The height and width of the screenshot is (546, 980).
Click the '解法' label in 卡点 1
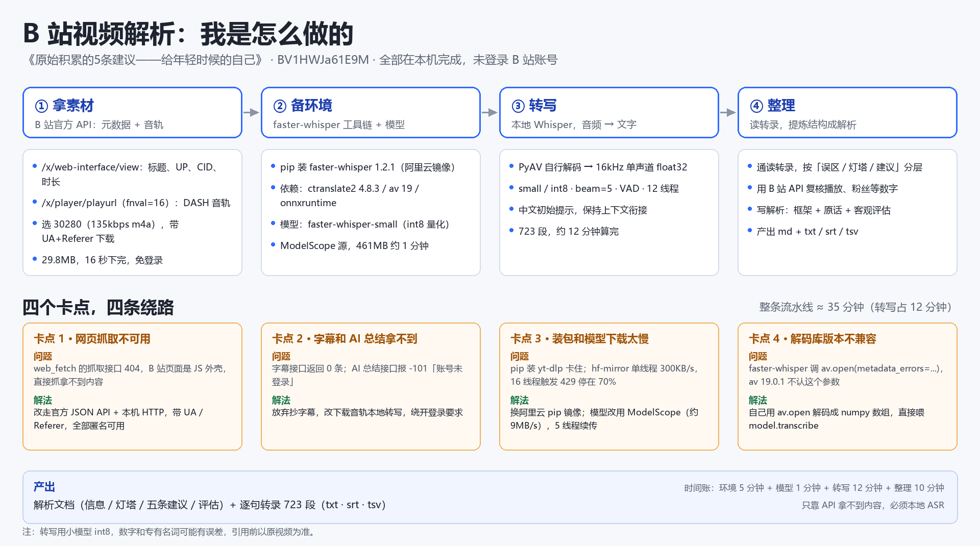coord(43,400)
